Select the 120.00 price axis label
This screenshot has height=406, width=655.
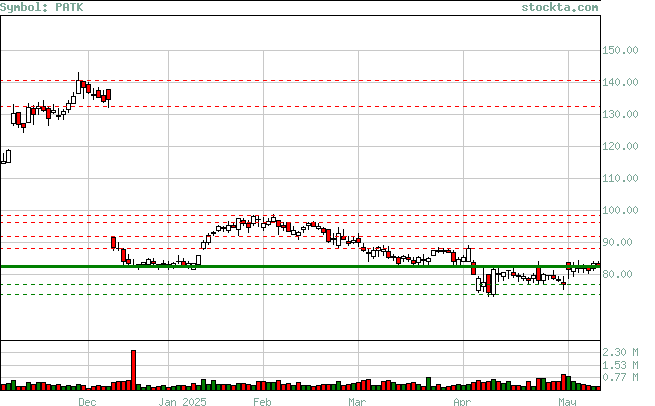point(620,146)
